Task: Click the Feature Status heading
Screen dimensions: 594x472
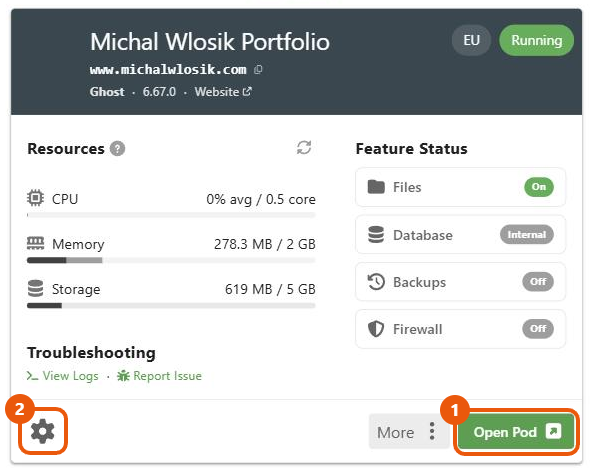Action: pos(411,148)
